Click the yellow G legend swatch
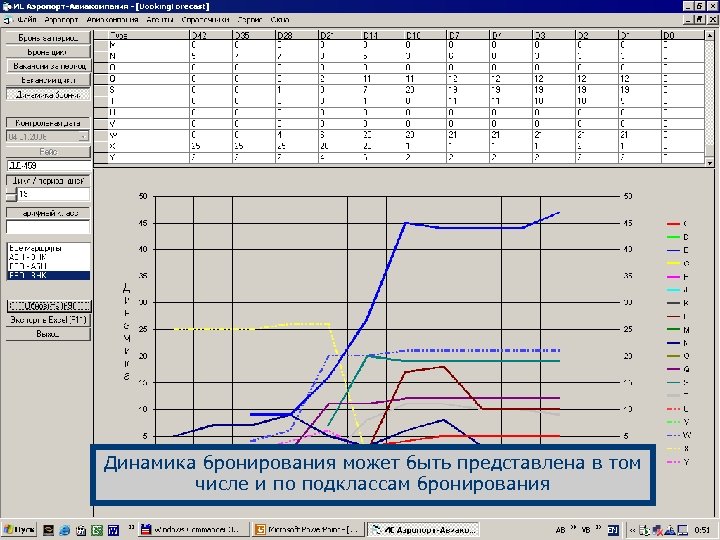Image resolution: width=720 pixels, height=540 pixels. click(673, 264)
